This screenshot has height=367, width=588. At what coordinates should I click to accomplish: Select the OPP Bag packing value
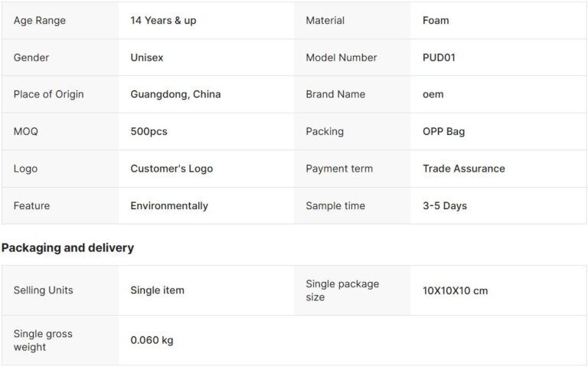pos(443,131)
